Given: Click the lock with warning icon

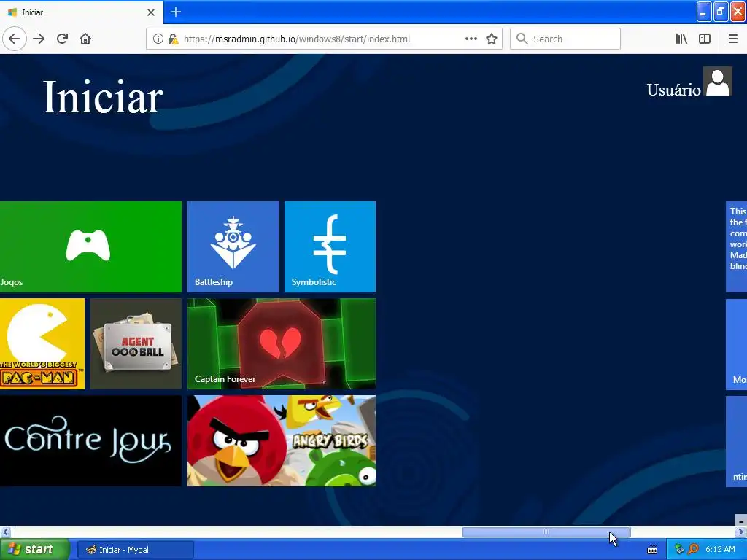Looking at the screenshot, I should [174, 39].
